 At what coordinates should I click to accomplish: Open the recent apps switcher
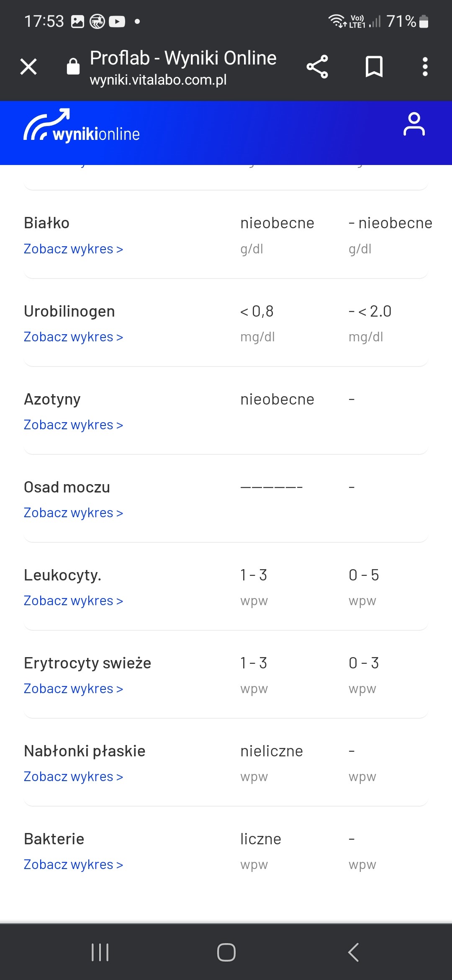click(100, 952)
